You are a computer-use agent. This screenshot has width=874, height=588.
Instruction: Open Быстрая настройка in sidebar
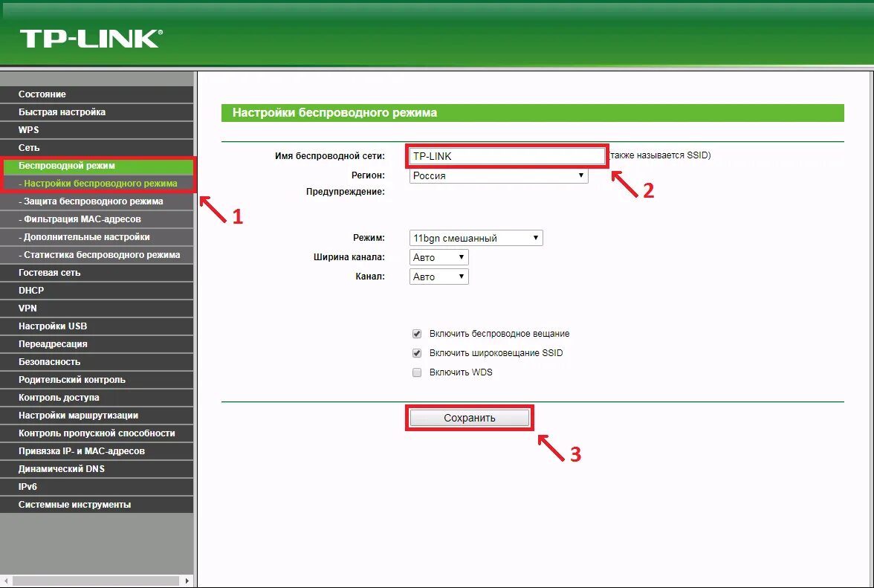tap(97, 112)
